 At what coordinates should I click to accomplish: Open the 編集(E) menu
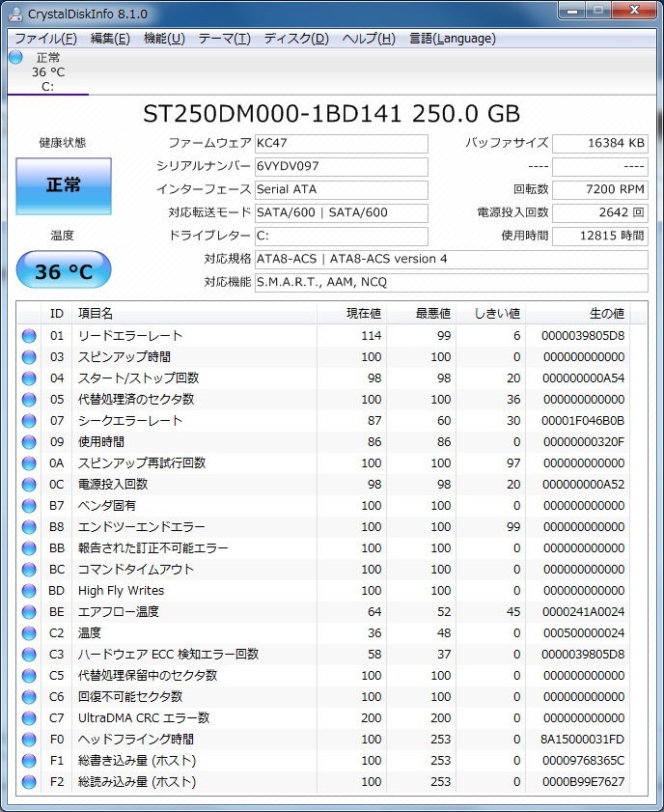coord(110,39)
